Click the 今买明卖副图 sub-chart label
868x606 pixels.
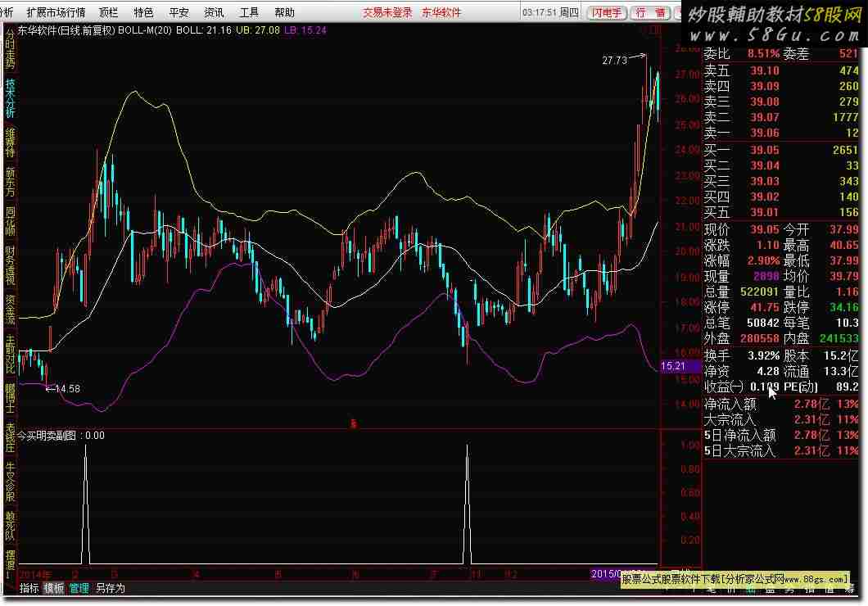[47, 436]
